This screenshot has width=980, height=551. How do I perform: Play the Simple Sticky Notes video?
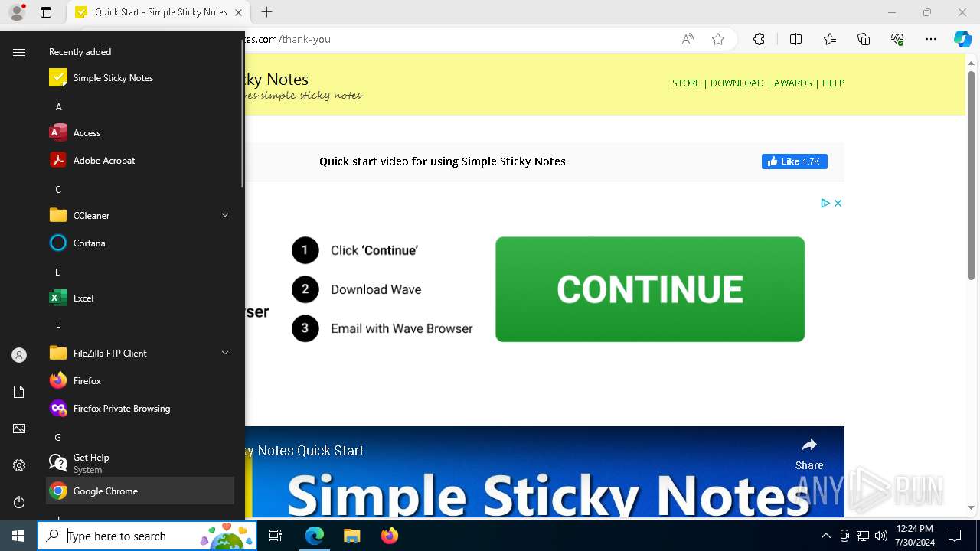coord(545,472)
